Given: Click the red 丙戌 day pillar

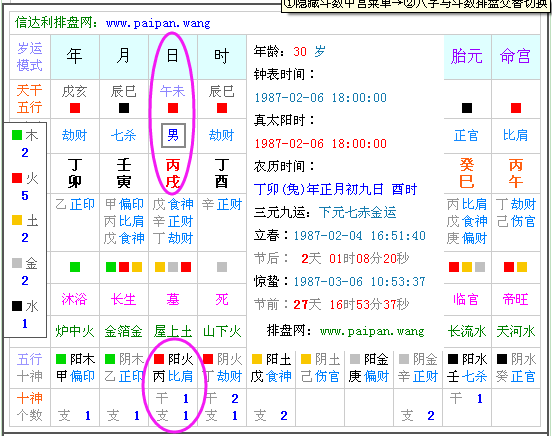Looking at the screenshot, I should point(172,173).
